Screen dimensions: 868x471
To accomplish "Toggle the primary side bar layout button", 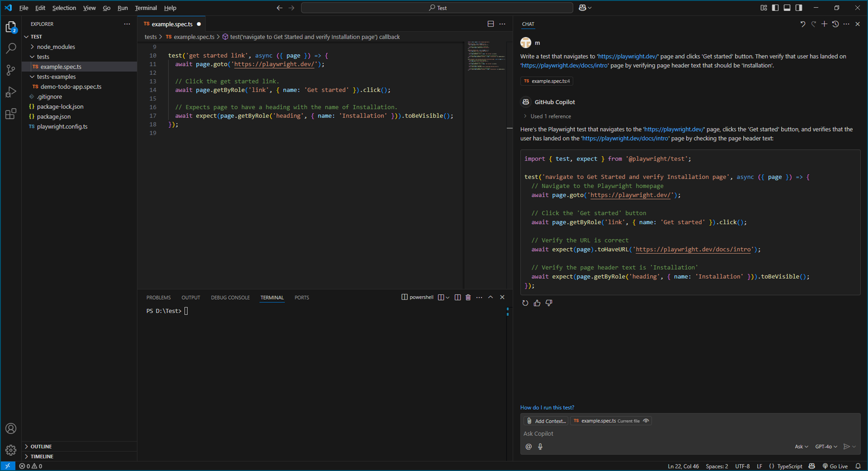I will pyautogui.click(x=775, y=8).
